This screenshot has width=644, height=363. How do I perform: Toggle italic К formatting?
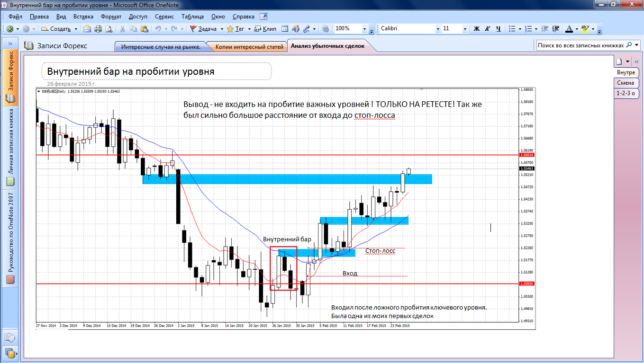[488, 29]
